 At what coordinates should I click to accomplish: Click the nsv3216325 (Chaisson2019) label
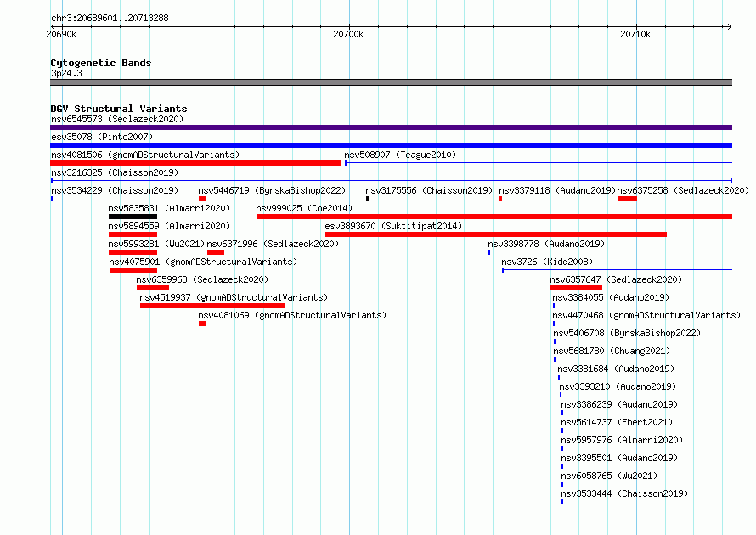[115, 172]
